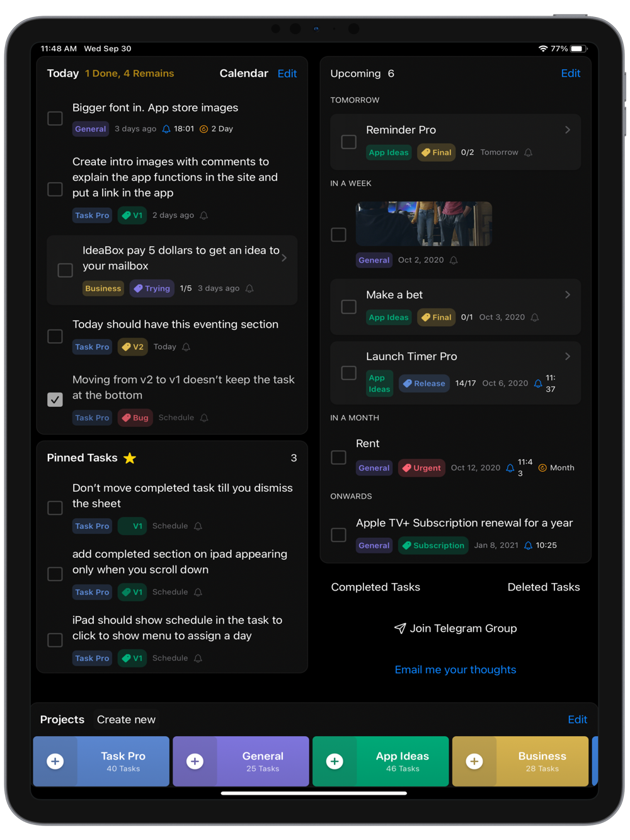Tap Edit in the Upcoming section

[x=571, y=73]
